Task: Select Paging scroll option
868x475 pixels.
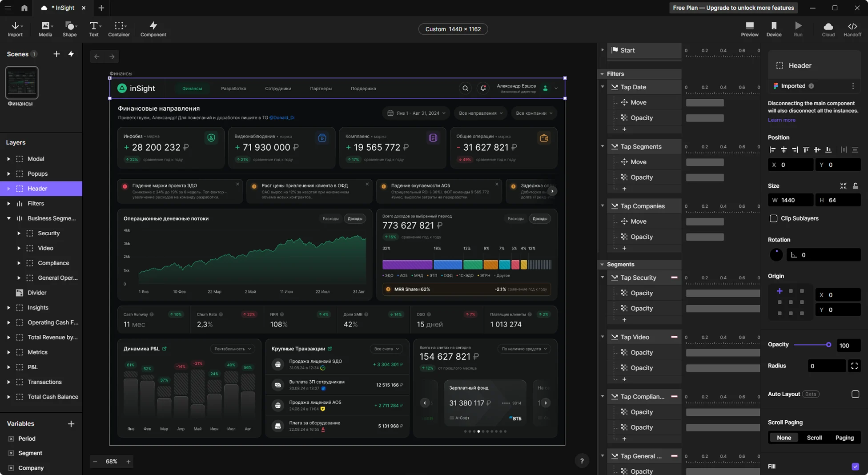Action: pos(844,438)
